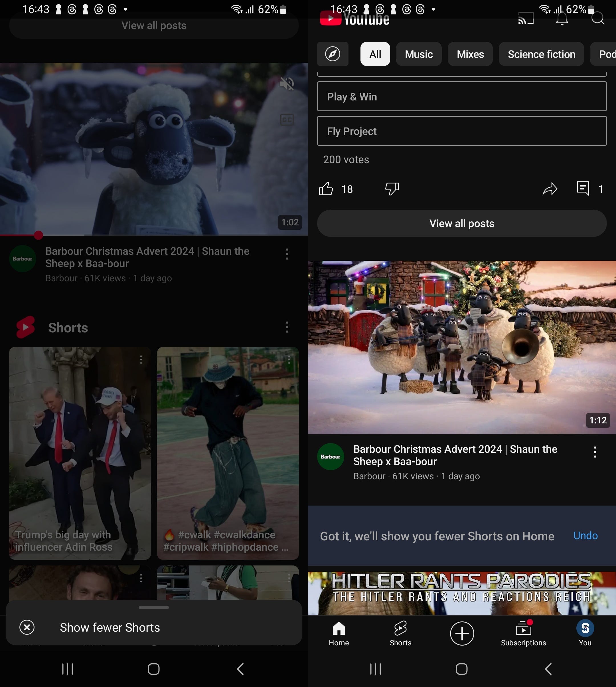Open the notifications bell
The height and width of the screenshot is (687, 616).
point(562,18)
